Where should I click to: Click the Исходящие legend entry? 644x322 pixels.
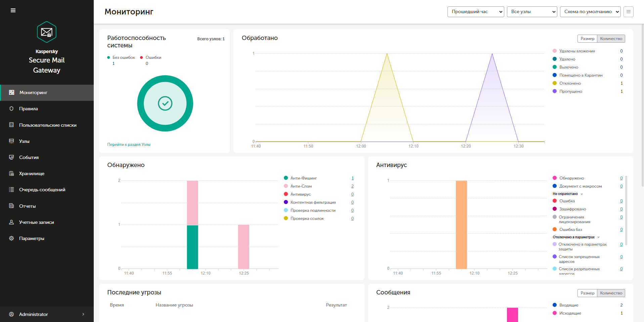point(570,313)
